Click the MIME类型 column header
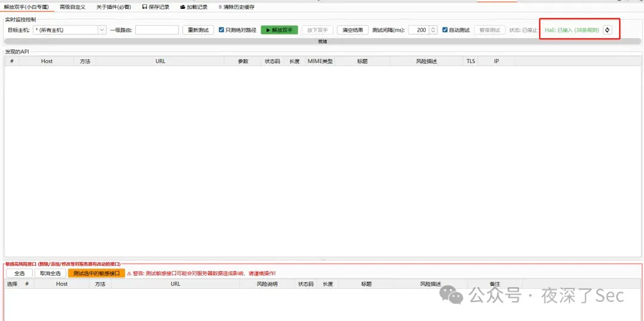644x321 pixels. point(320,61)
